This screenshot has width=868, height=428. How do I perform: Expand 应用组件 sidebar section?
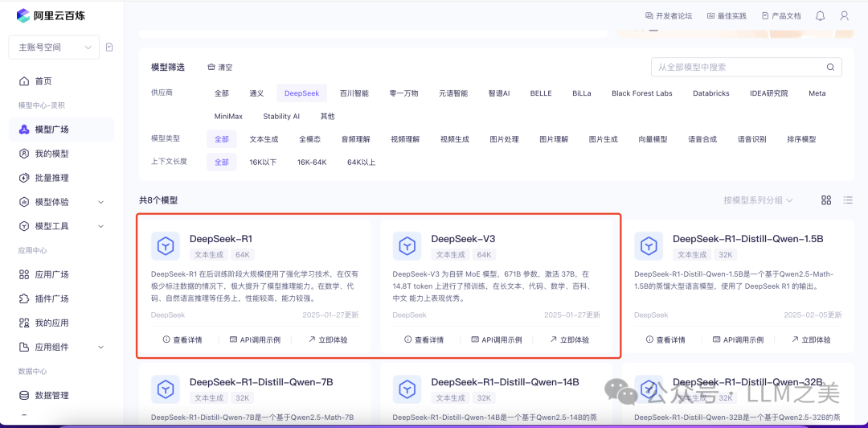coord(61,347)
